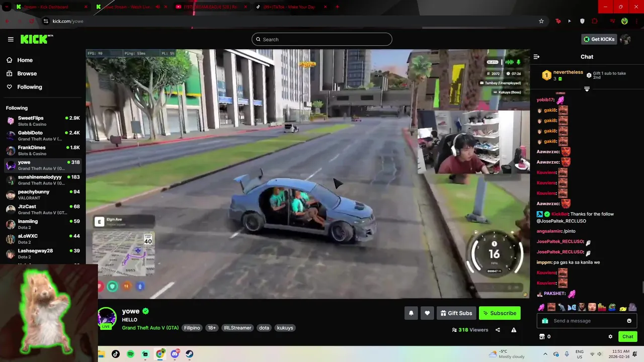Viewport: 644px width, 362px height.
Task: Toggle stream notifications bell
Action: 411,313
